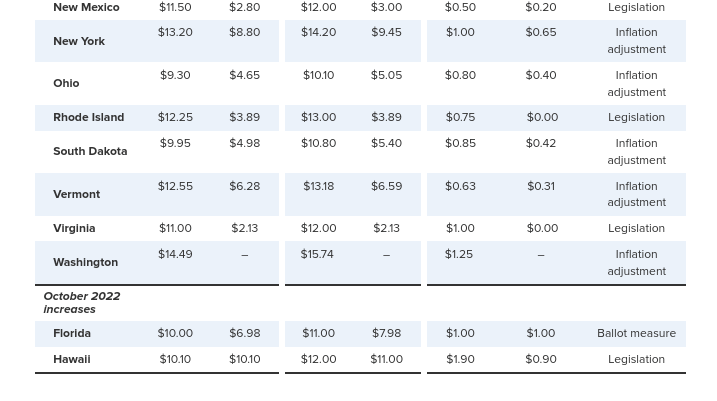The image size is (717, 401).
Task: Select Washington's $15.74 wage value
Action: click(x=317, y=254)
